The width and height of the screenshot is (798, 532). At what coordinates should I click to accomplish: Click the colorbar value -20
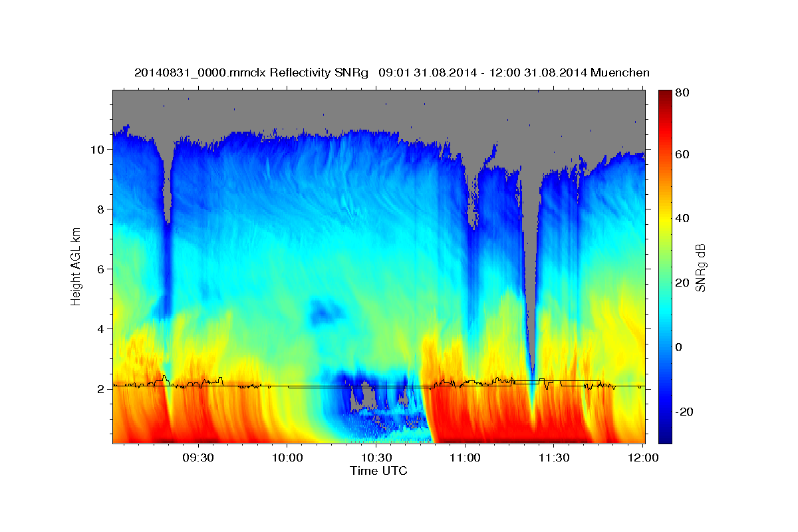(x=686, y=412)
